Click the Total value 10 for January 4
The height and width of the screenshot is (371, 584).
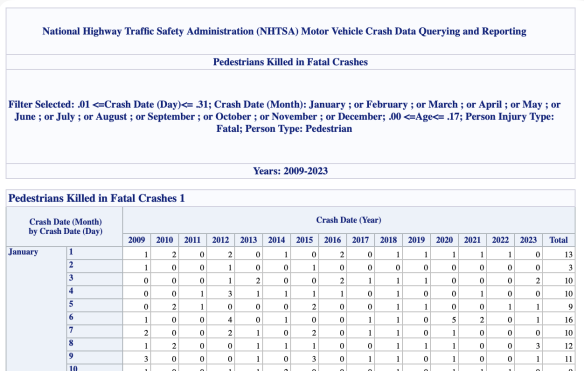point(568,294)
